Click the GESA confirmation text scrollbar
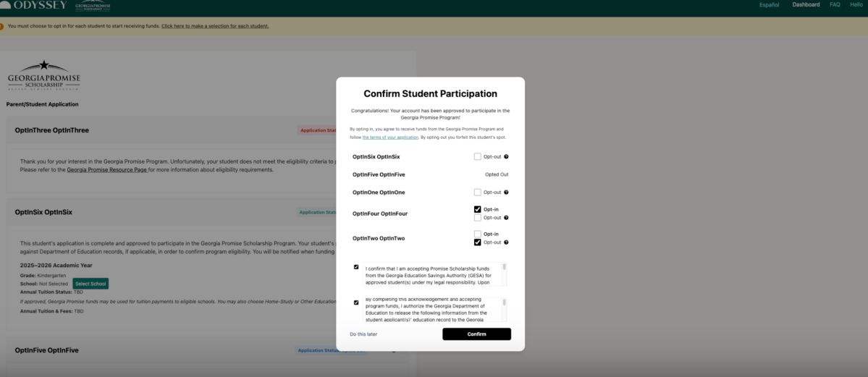Viewport: 868px width, 377px height. pos(505,267)
